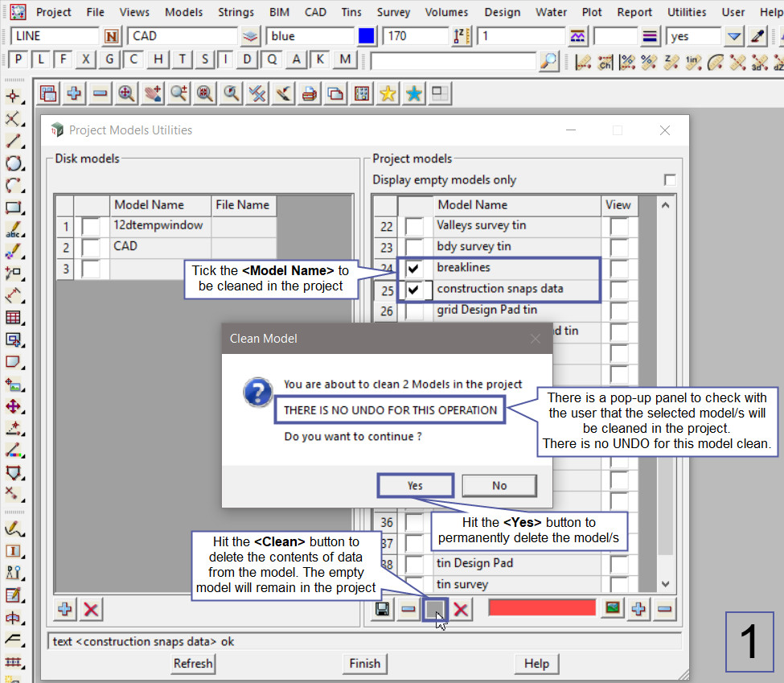Untick the breaklines model checkbox

[414, 268]
